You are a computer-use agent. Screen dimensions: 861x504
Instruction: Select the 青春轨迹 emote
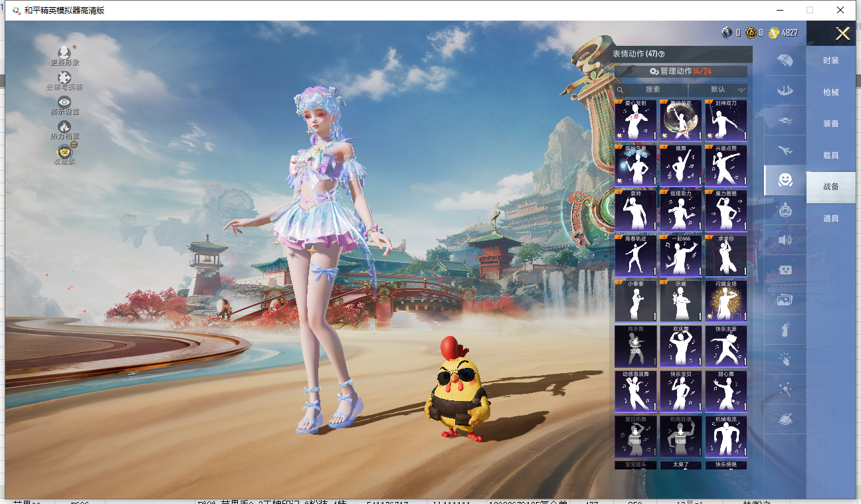[x=636, y=255]
